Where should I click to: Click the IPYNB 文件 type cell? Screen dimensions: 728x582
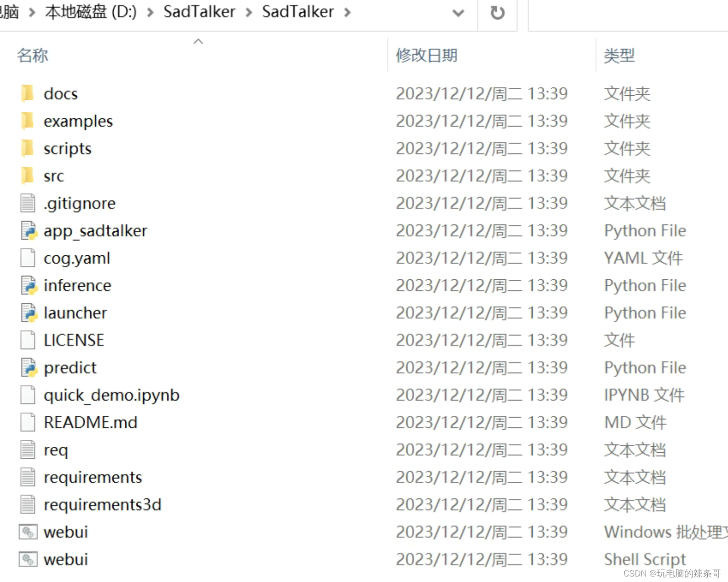[x=644, y=395]
